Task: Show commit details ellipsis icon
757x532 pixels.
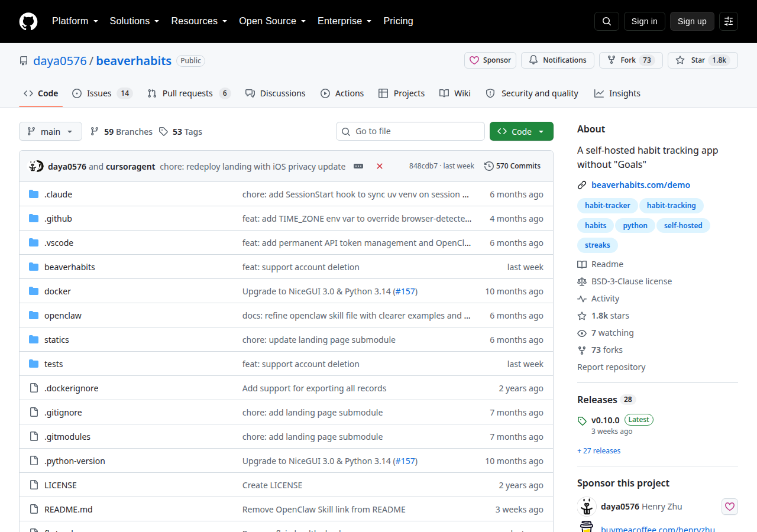Action: pos(358,166)
